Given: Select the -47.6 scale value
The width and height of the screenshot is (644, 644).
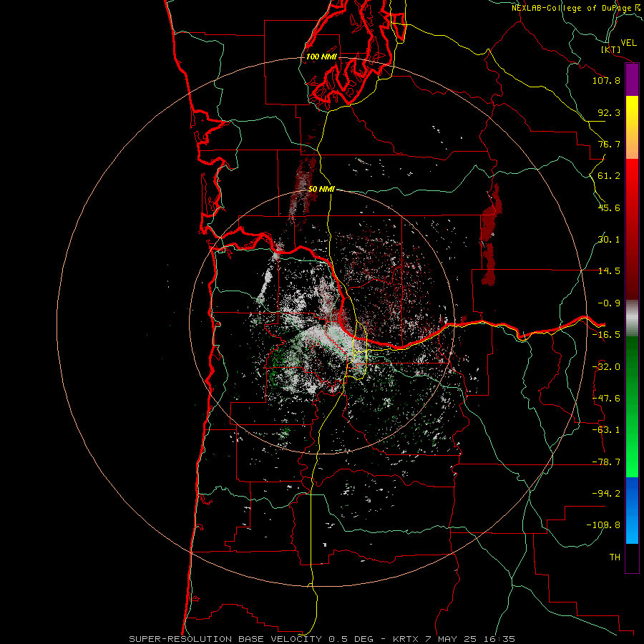Looking at the screenshot, I should point(606,399).
